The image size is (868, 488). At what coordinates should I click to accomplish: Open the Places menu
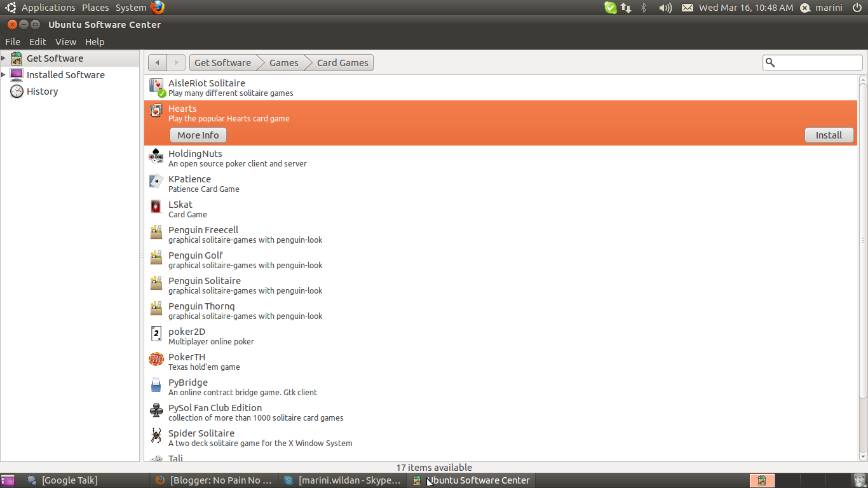point(95,8)
